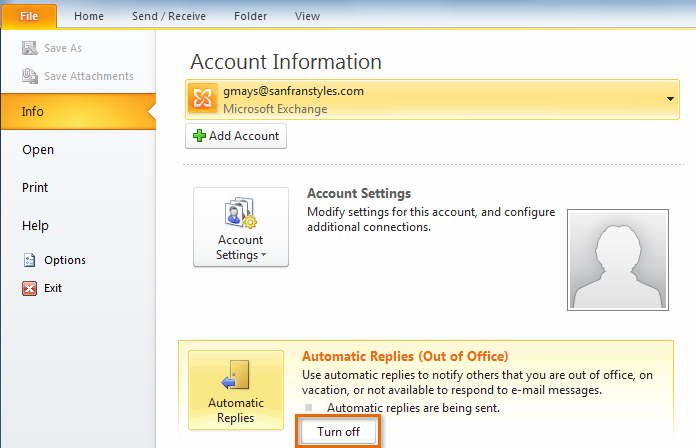Viewport: 696px width, 448px height.
Task: Exit Outlook via the Exit label
Action: [x=53, y=288]
